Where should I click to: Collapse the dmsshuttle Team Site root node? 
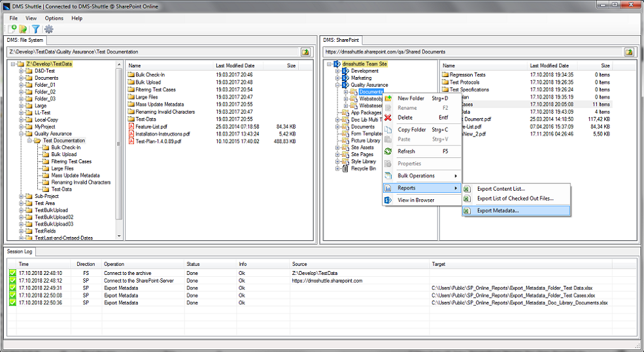pyautogui.click(x=330, y=64)
